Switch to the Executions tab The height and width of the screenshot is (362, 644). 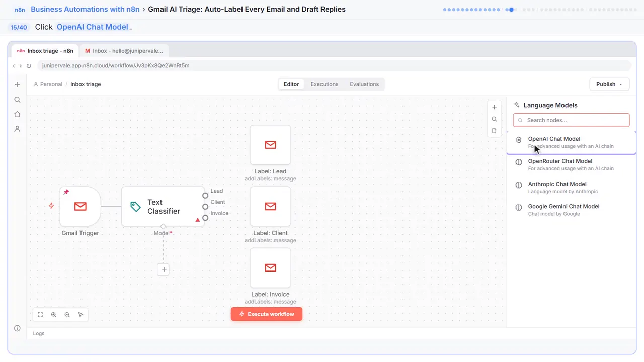[325, 84]
